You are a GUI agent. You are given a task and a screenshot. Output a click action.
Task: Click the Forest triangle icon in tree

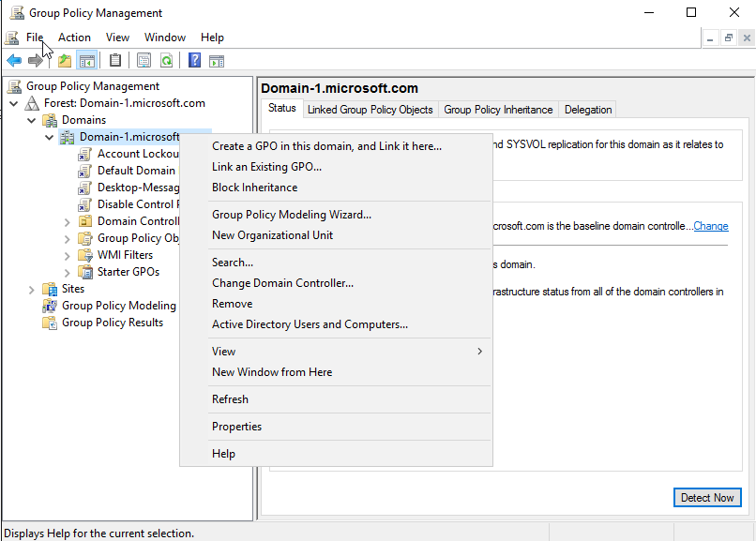pos(32,103)
